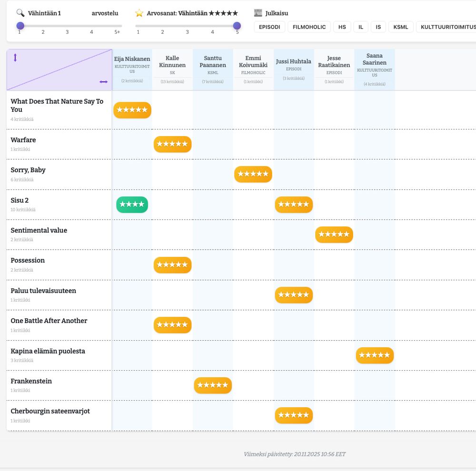The image size is (476, 471).
Task: Click the purple sort-direction corner cell
Action: [x=59, y=69]
